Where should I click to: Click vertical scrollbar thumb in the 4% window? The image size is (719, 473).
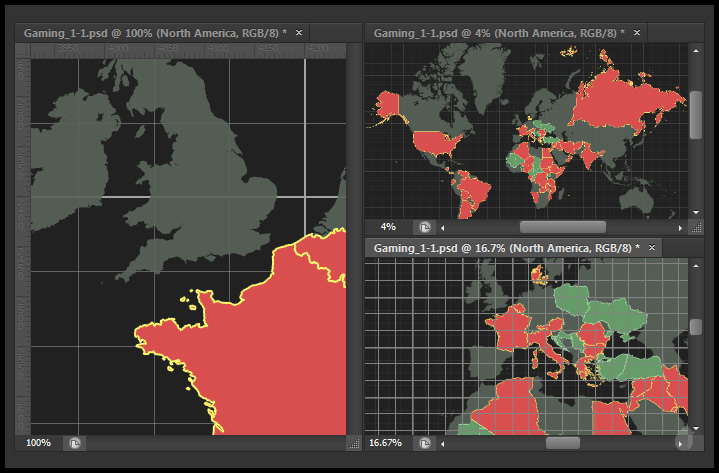tap(696, 115)
